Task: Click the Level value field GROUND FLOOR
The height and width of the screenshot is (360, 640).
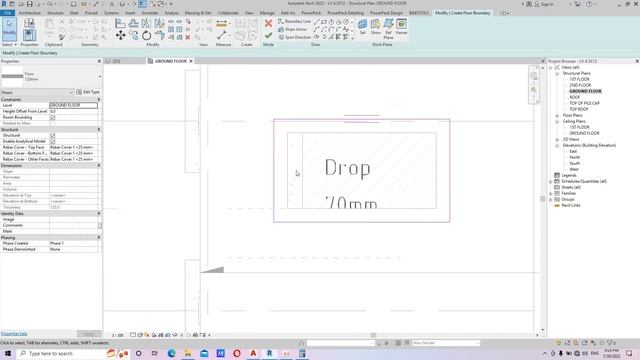Action: point(73,105)
